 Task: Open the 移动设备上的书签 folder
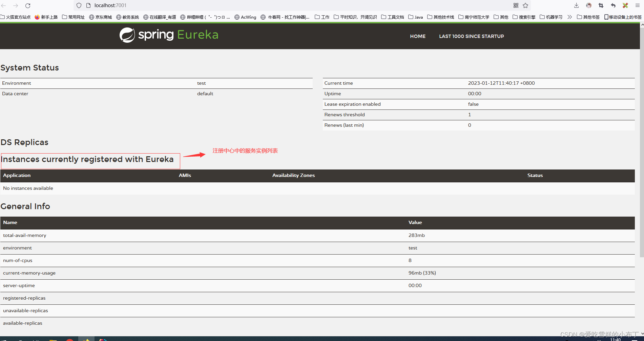623,17
